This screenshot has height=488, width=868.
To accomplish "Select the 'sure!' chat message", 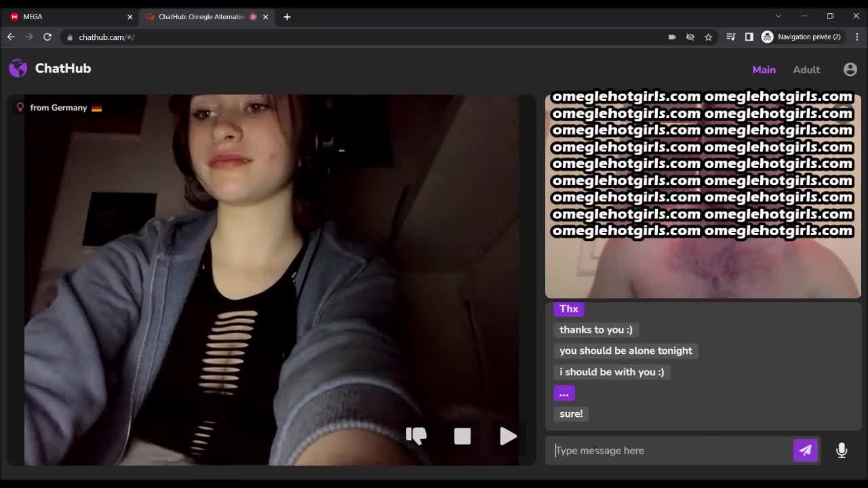I will click(x=571, y=414).
